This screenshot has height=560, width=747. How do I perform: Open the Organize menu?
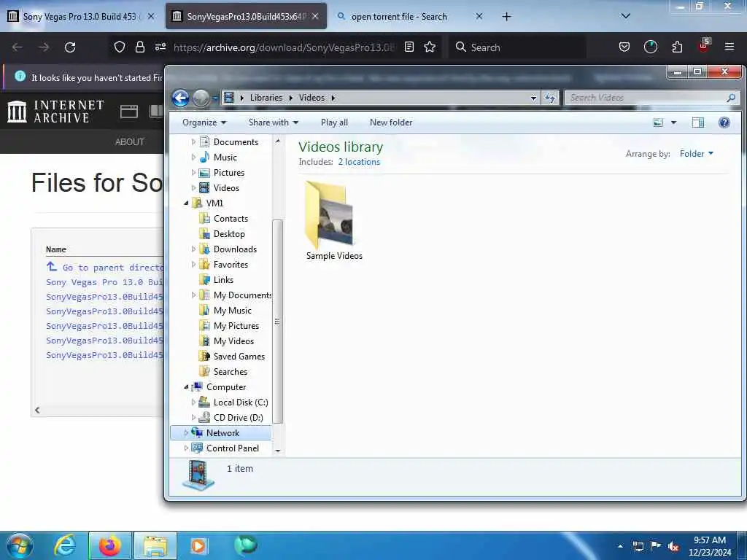pyautogui.click(x=204, y=122)
